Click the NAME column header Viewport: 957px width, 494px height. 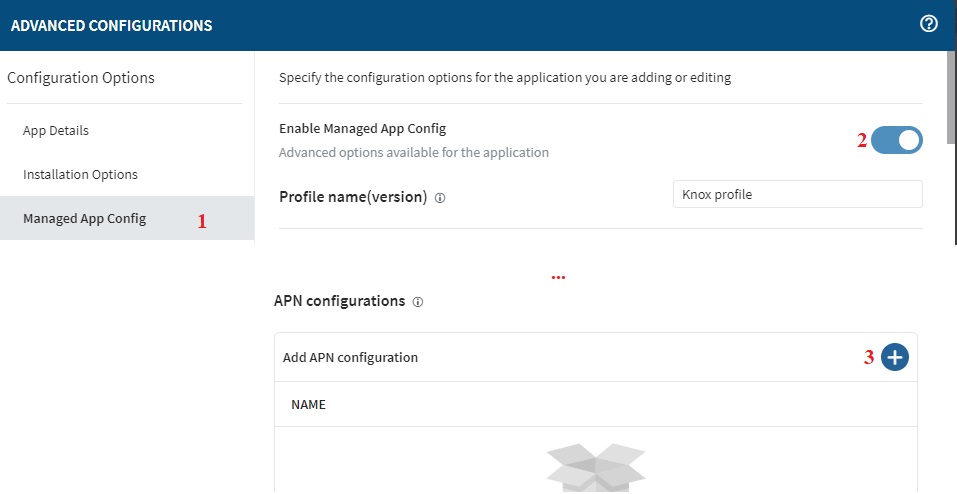(x=308, y=405)
